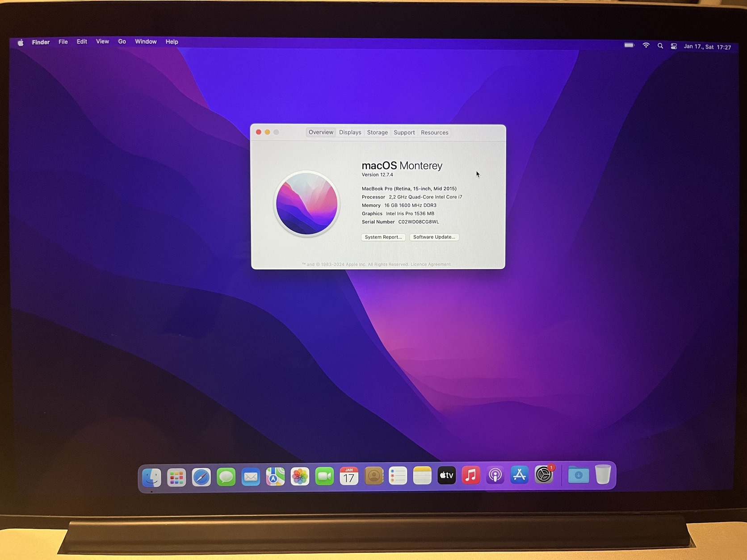Click graphics value Intel Iris Pro 1536 MB
The height and width of the screenshot is (560, 747).
point(410,213)
